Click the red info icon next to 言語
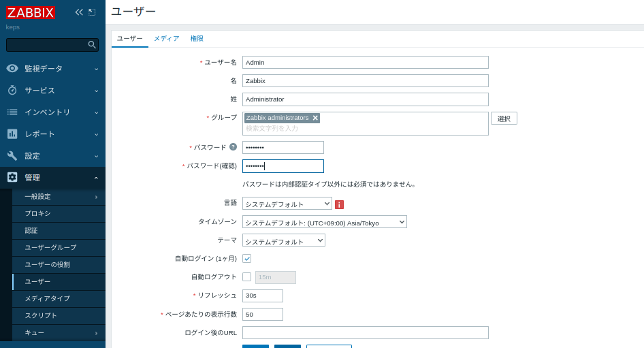Viewport: 644px width, 348px height. (x=339, y=204)
